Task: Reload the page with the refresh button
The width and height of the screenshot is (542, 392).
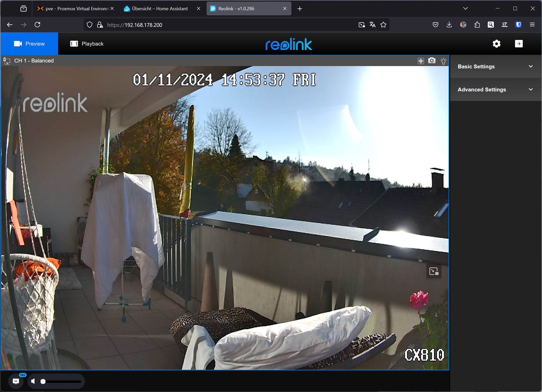Action: (x=37, y=25)
